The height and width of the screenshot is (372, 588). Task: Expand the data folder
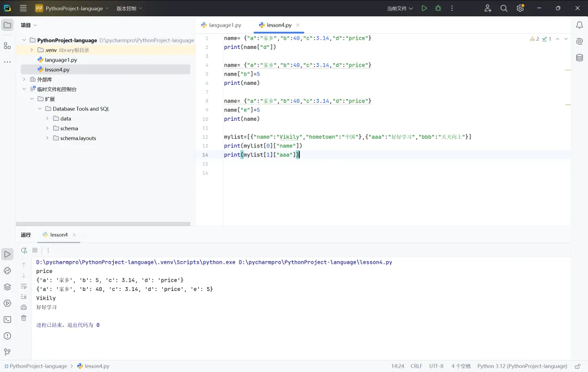click(47, 119)
